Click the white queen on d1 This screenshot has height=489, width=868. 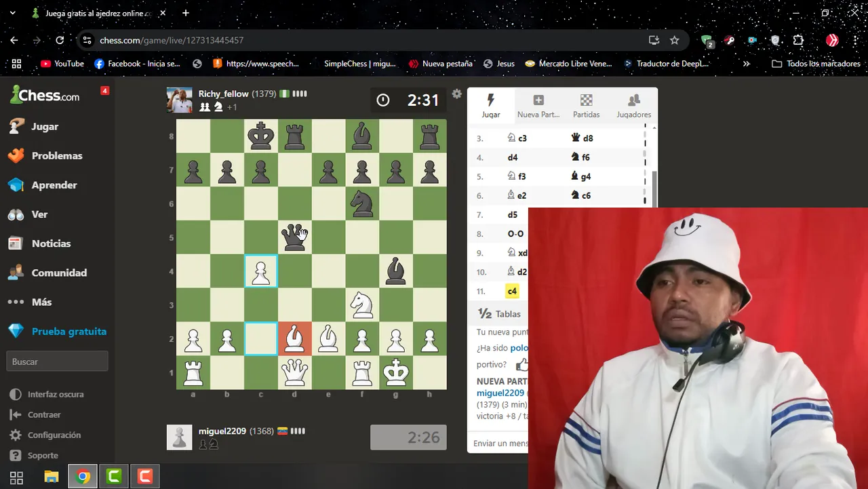pyautogui.click(x=294, y=373)
